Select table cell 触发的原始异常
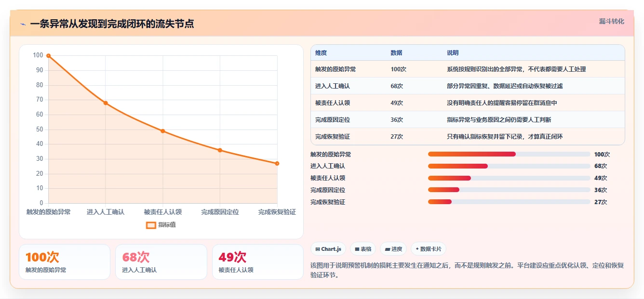644x299 pixels. [335, 69]
